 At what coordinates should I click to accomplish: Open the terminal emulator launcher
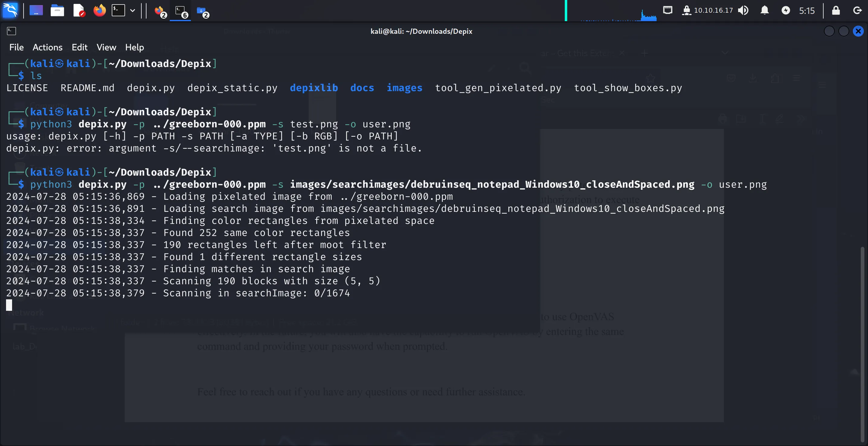pyautogui.click(x=118, y=11)
